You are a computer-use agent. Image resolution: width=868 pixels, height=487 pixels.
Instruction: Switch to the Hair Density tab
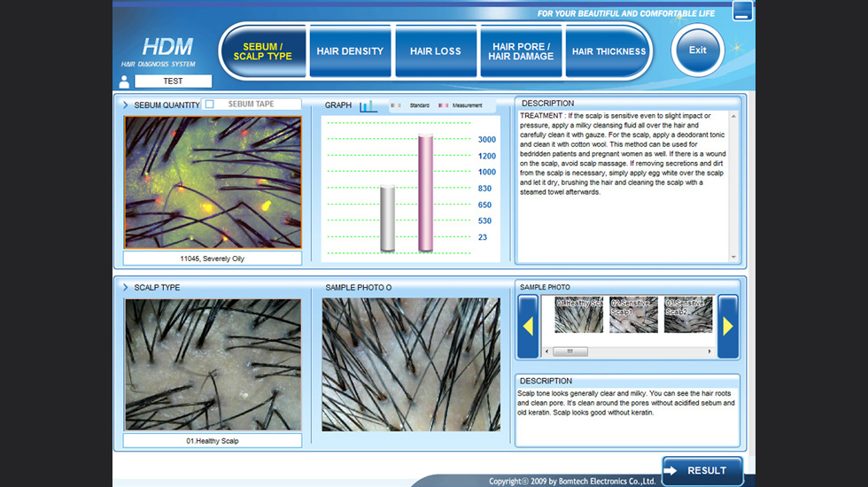click(350, 51)
